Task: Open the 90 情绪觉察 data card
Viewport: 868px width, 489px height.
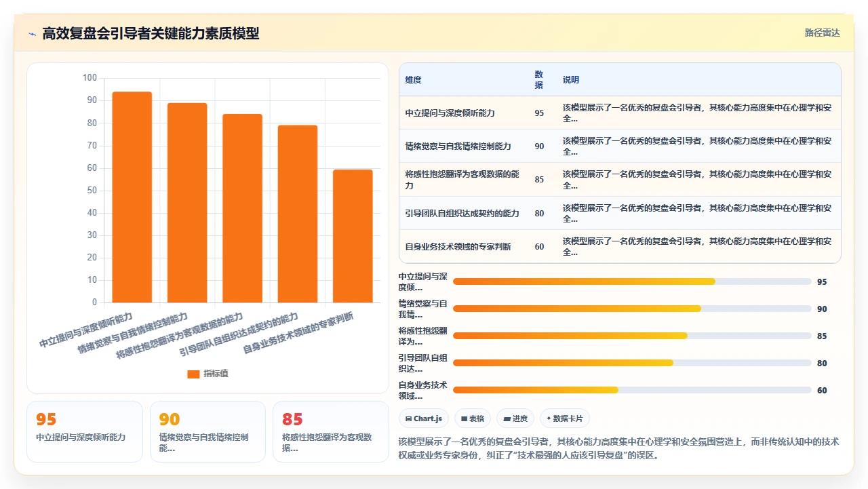Action: tap(208, 431)
